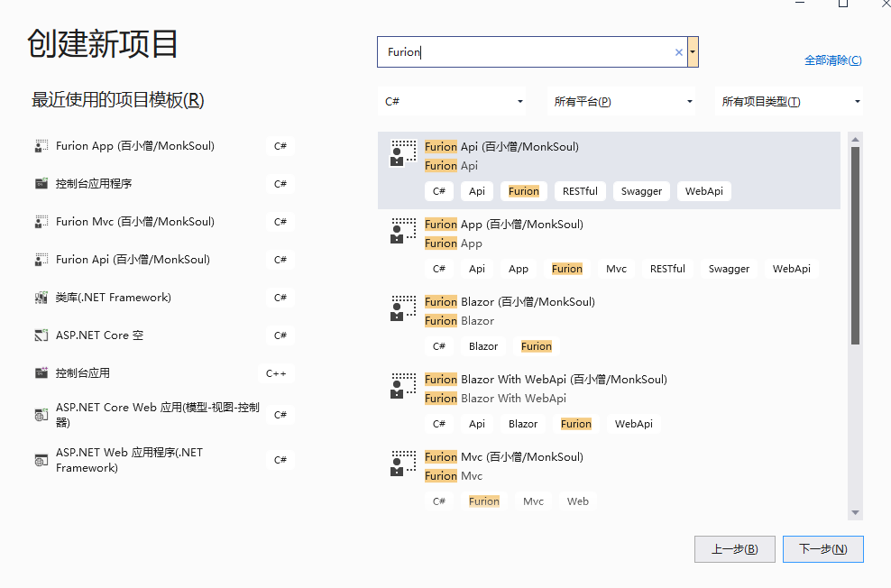Clear the search box with the X icon
Viewport: 891px width, 588px height.
click(x=679, y=52)
